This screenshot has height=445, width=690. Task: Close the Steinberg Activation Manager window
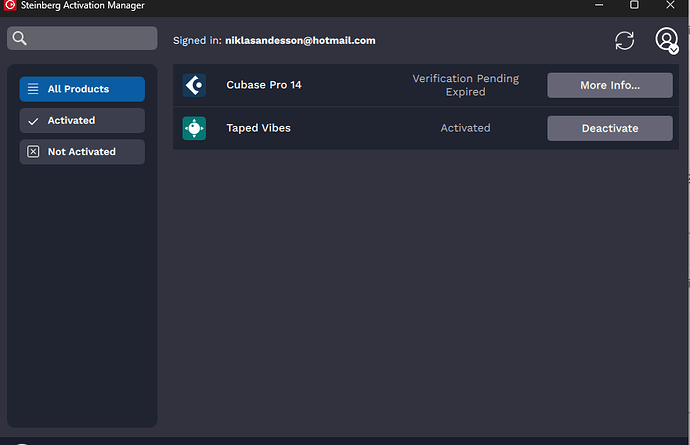pos(670,6)
